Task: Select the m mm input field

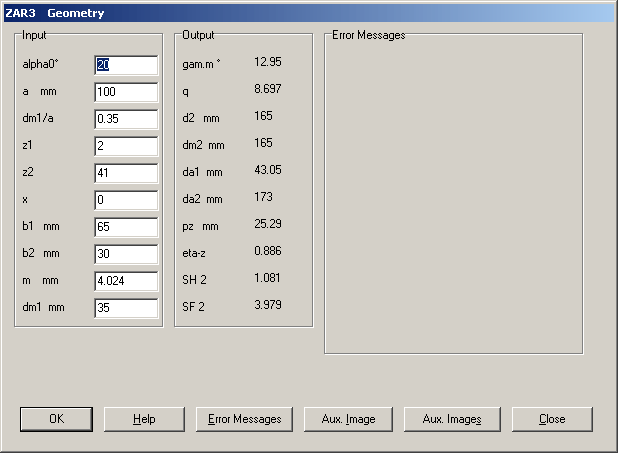Action: tap(126, 281)
